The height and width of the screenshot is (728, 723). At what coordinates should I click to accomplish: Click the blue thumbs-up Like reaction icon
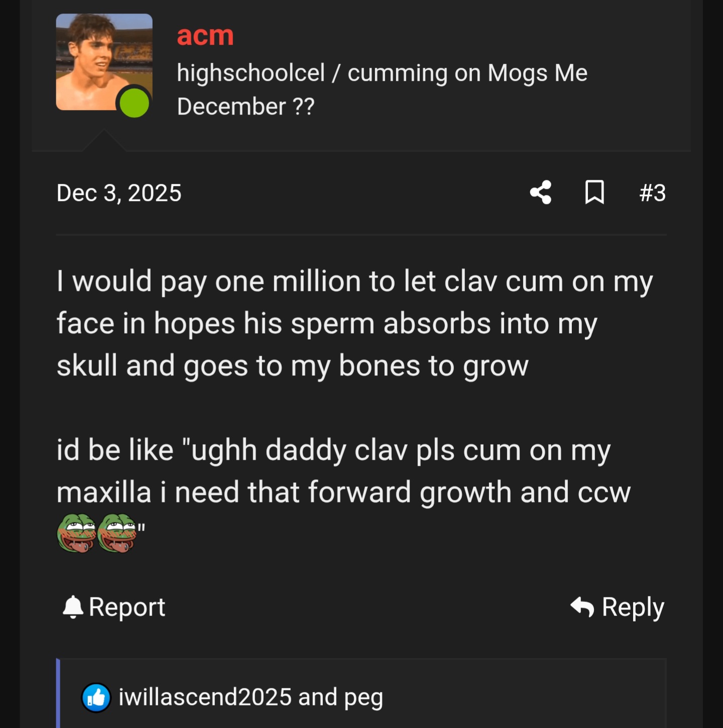pyautogui.click(x=96, y=697)
